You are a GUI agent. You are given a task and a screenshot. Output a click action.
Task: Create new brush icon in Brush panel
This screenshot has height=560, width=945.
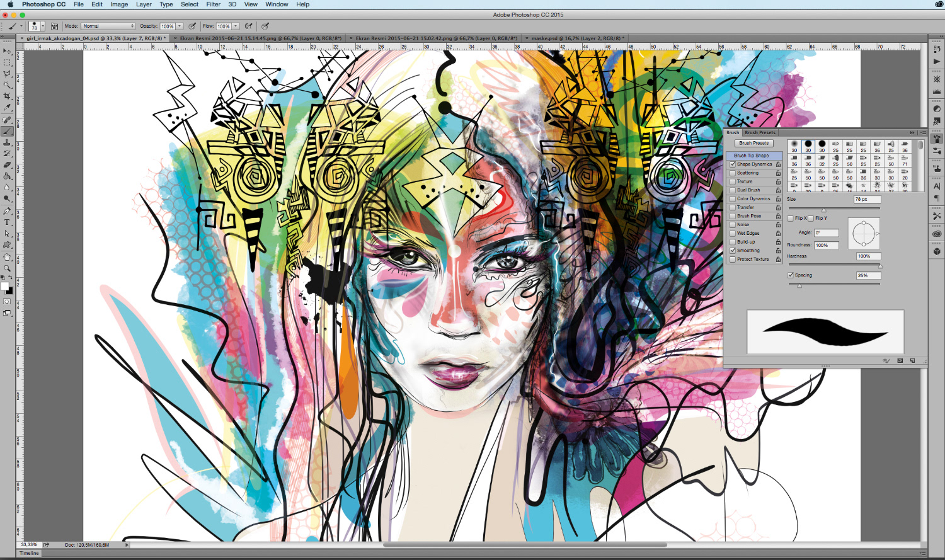tap(912, 361)
